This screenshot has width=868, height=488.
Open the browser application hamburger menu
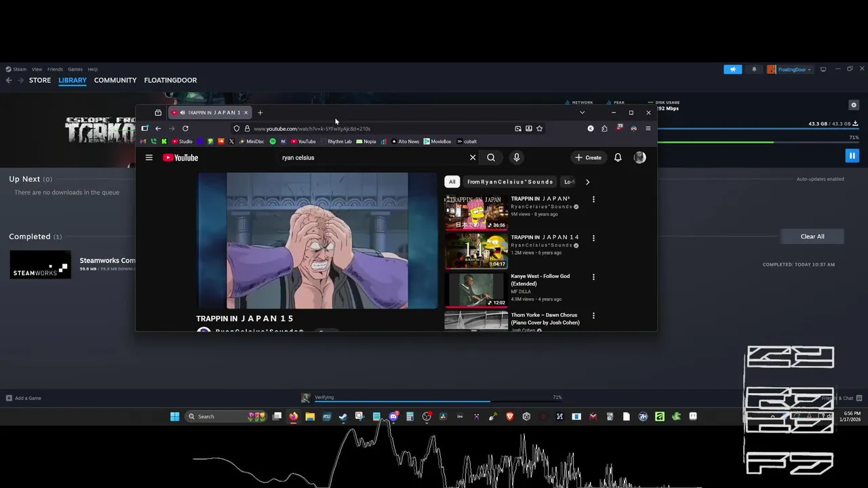click(648, 128)
